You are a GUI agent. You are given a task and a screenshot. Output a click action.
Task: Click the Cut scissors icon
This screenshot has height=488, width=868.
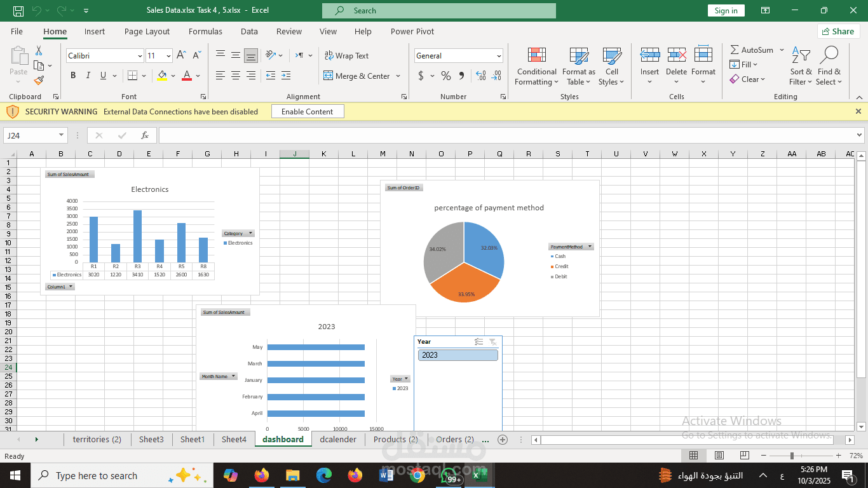click(39, 51)
